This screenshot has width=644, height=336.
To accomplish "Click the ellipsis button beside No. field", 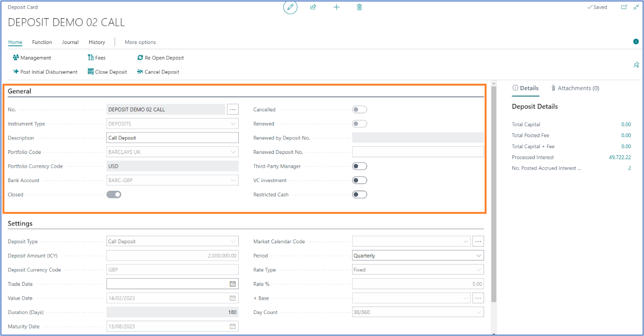I will tap(232, 109).
